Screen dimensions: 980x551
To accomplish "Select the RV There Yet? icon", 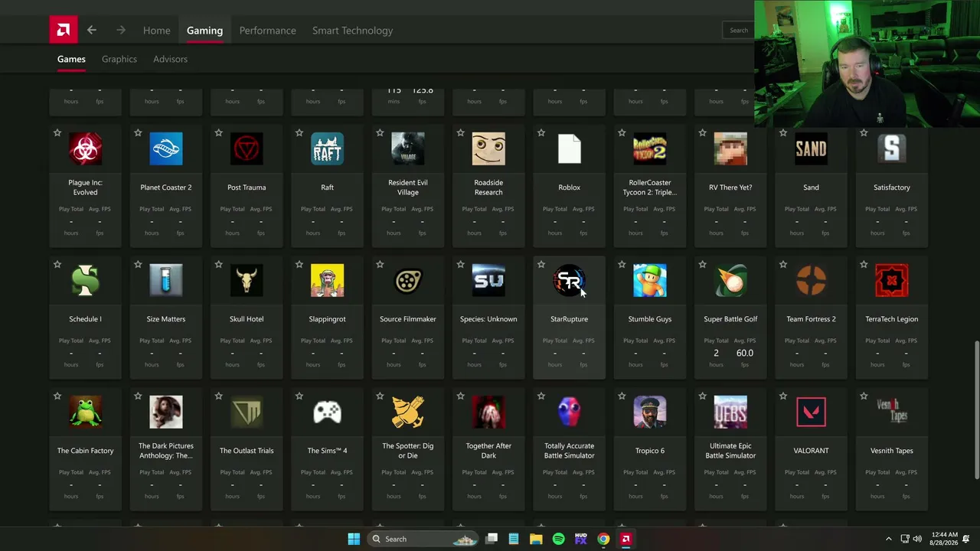I will [x=730, y=148].
